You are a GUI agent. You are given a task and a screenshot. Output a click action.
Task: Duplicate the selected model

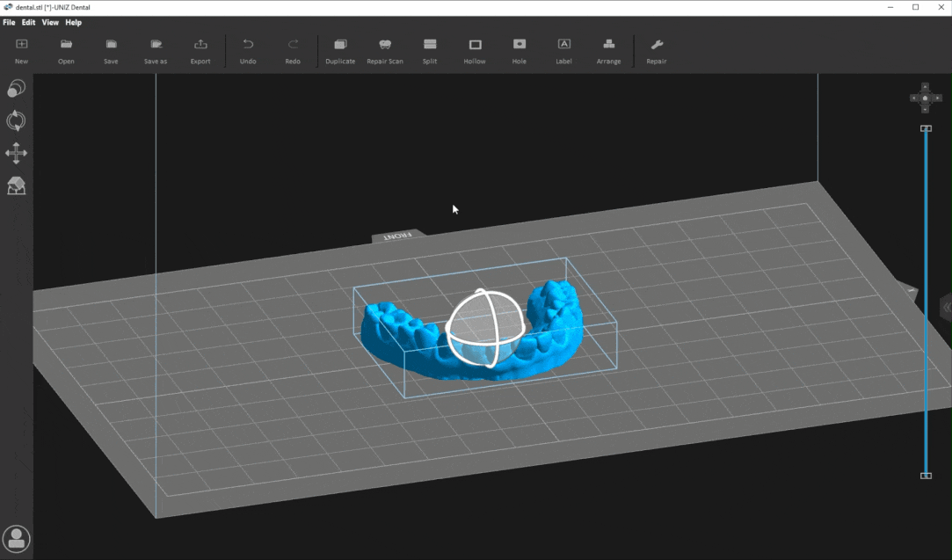click(x=340, y=51)
